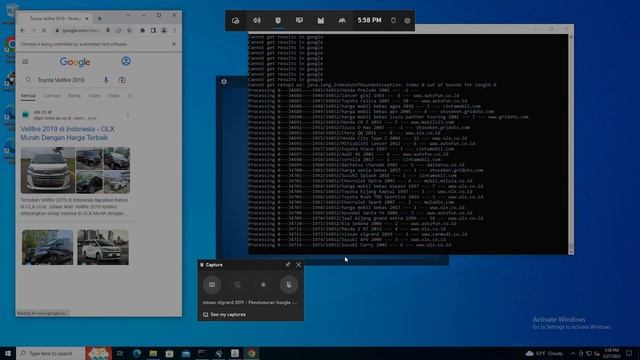Click the Game Bar mouse click-through icon
This screenshot has width=640, height=360.
pos(393,20)
